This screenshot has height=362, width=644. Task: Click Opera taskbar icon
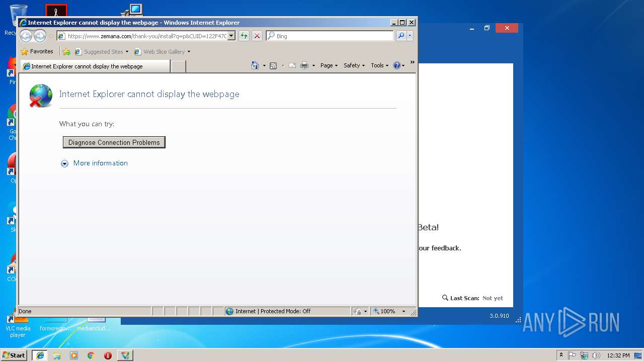108,355
